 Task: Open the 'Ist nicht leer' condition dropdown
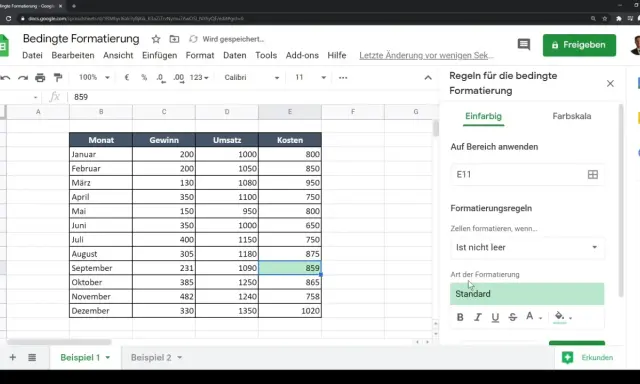click(x=527, y=247)
